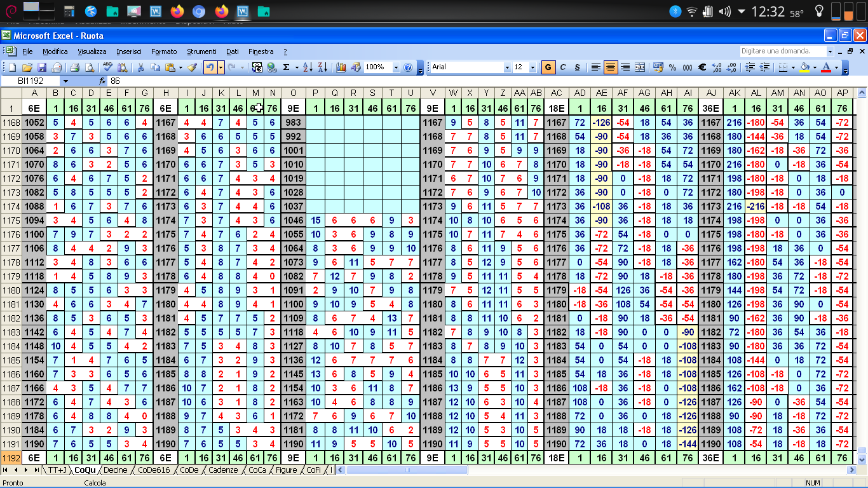Click the vertical scrollbar down arrow
This screenshot has height=488, width=868.
click(862, 459)
